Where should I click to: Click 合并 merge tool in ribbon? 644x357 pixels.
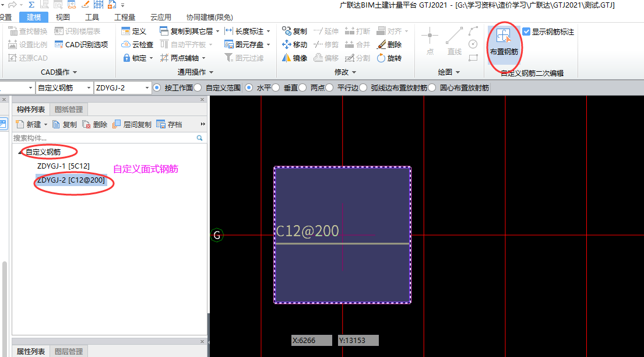(358, 44)
